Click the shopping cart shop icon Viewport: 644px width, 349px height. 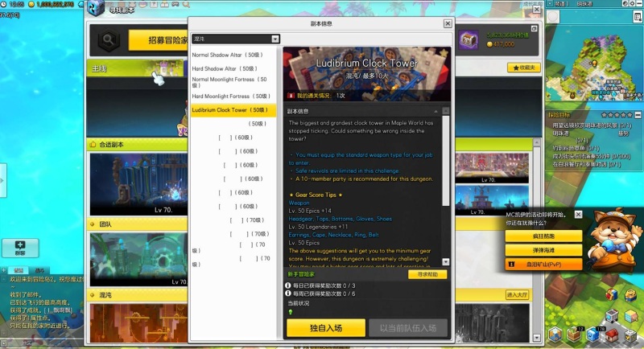(612, 316)
